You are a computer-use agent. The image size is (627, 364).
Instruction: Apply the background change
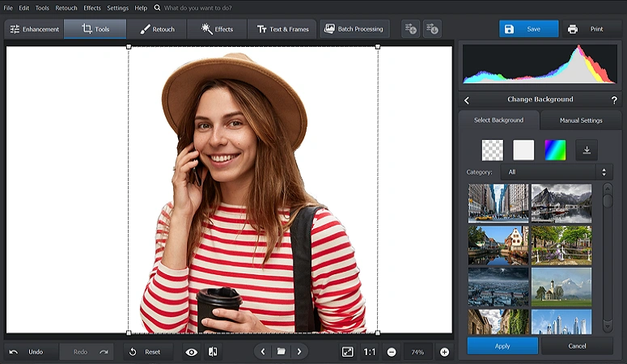pos(502,346)
